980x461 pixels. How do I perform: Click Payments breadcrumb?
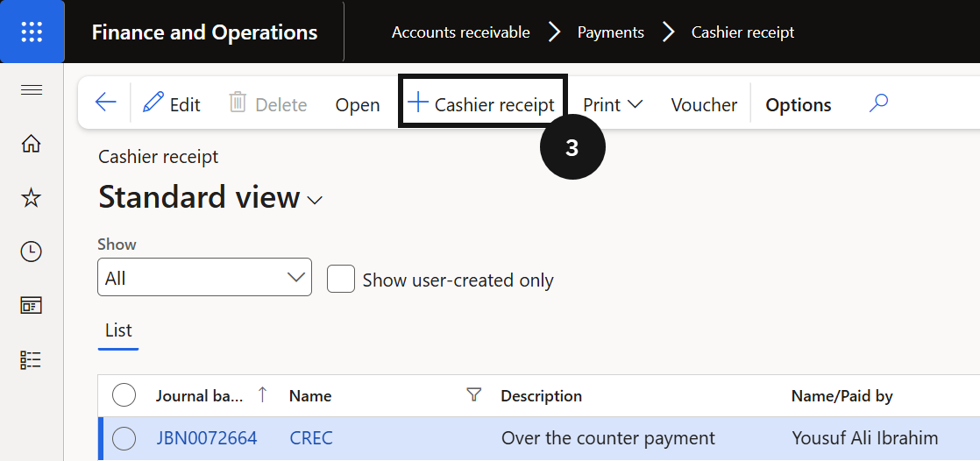611,32
